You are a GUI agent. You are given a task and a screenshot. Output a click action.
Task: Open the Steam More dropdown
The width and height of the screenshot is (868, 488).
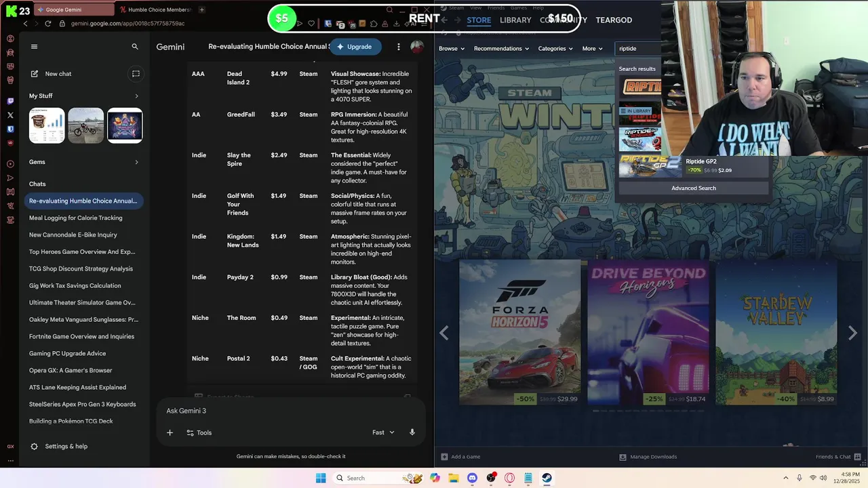[592, 48]
